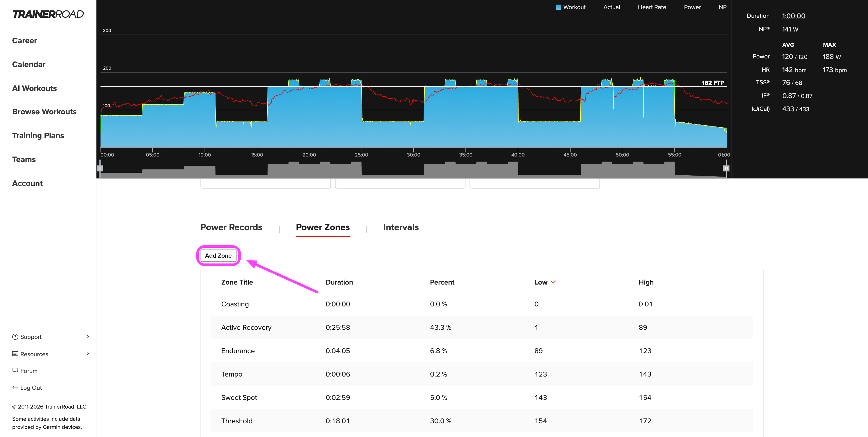The width and height of the screenshot is (868, 437).
Task: Click the Zone Title column header
Action: 237,282
